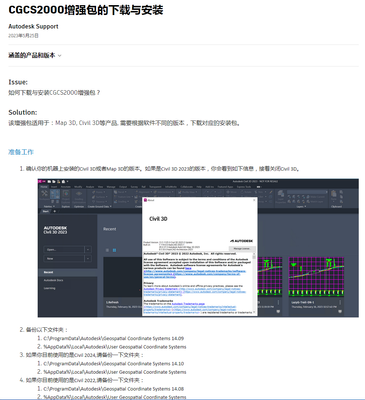Click step 1 text about confirming Civil 3D version
The height and width of the screenshot is (400, 365).
pyautogui.click(x=163, y=169)
